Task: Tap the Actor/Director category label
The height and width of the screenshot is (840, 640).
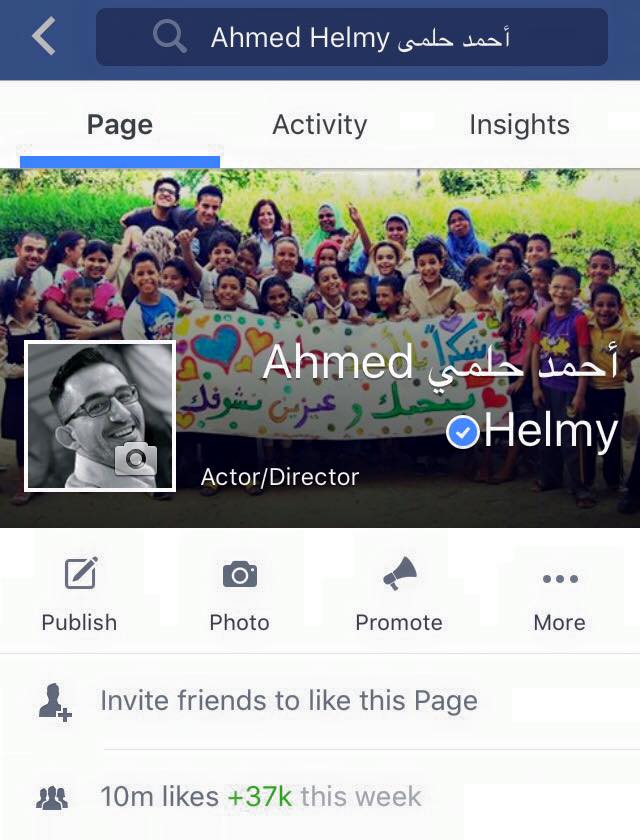Action: (x=280, y=477)
